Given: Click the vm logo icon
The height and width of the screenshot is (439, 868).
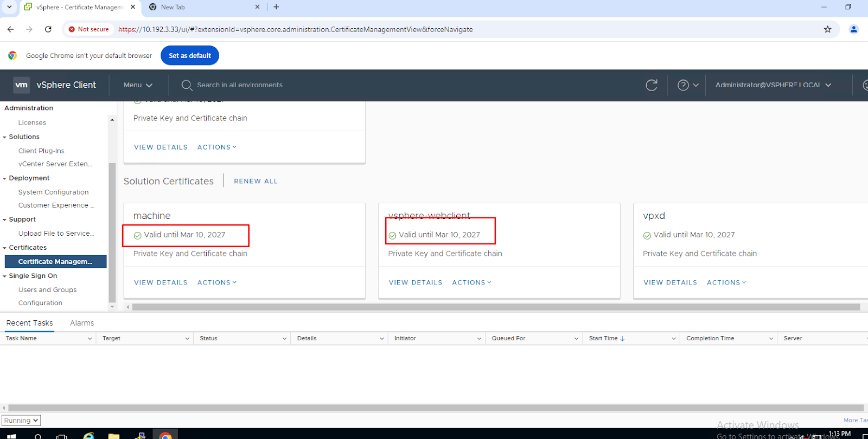Looking at the screenshot, I should coord(21,85).
